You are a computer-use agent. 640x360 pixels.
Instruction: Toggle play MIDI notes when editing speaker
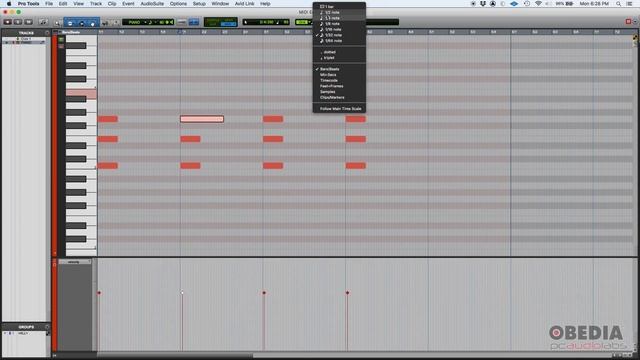point(171,22)
